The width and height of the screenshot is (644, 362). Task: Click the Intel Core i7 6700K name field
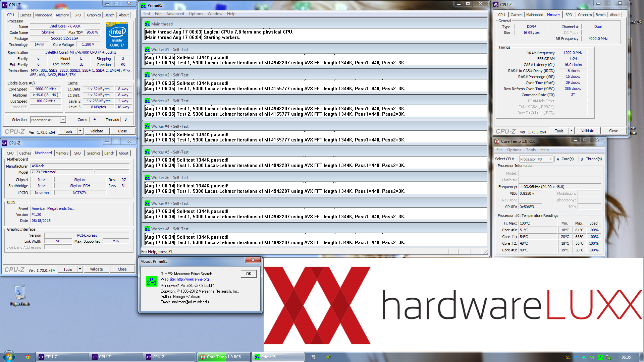click(65, 26)
